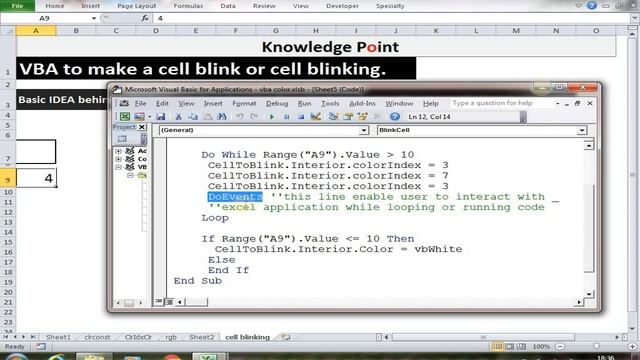The image size is (640, 360).
Task: Save the VBA project with the floppy icon
Action: [161, 117]
